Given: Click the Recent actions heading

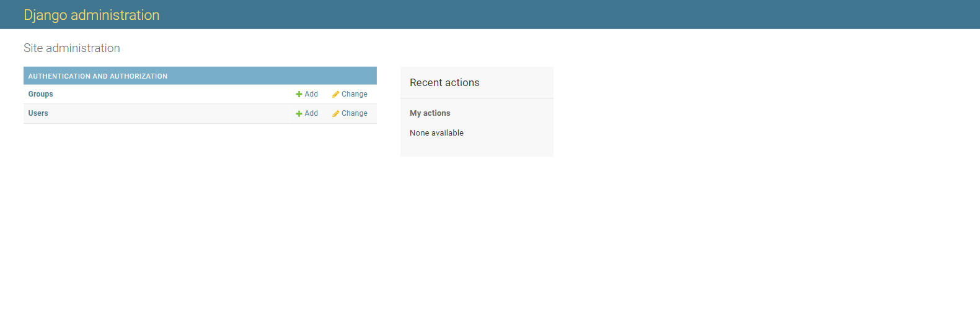Looking at the screenshot, I should tap(444, 82).
